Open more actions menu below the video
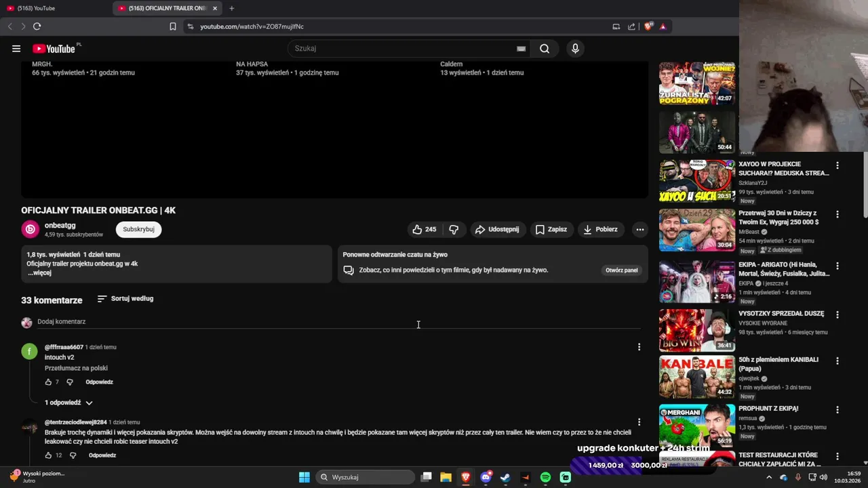868x488 pixels. [x=639, y=230]
